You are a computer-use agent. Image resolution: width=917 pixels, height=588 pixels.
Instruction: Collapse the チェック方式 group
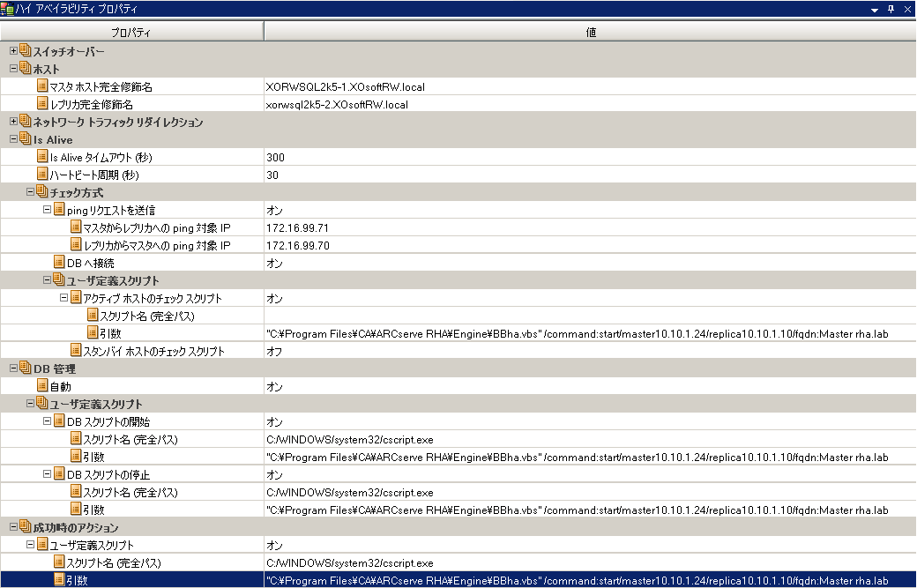pyautogui.click(x=30, y=191)
